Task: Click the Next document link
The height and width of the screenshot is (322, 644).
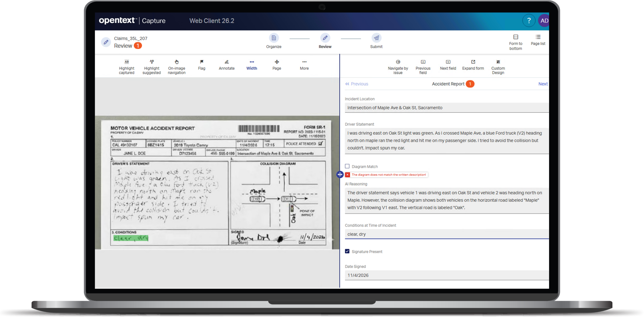Action: (543, 84)
